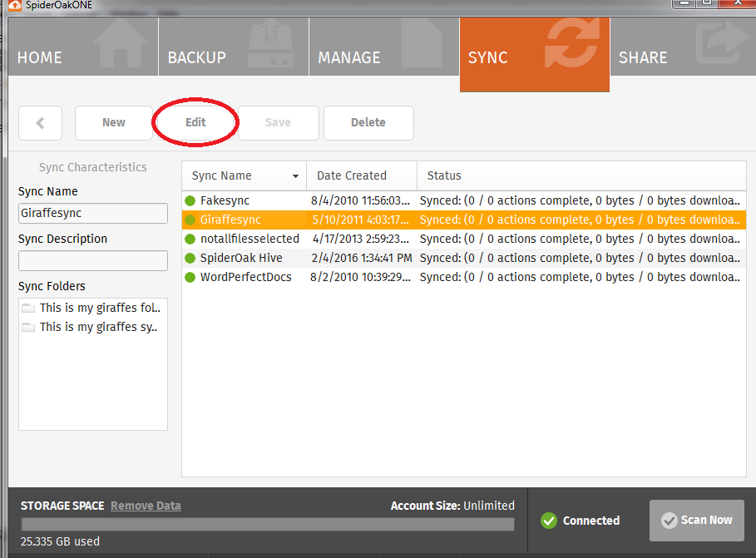This screenshot has width=756, height=558.
Task: Click 'Account Size: Unlimited' text
Action: pos(452,506)
